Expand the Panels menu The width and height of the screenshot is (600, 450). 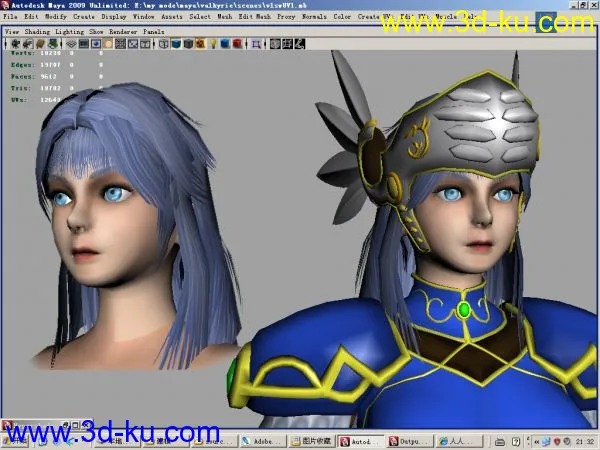tap(153, 32)
